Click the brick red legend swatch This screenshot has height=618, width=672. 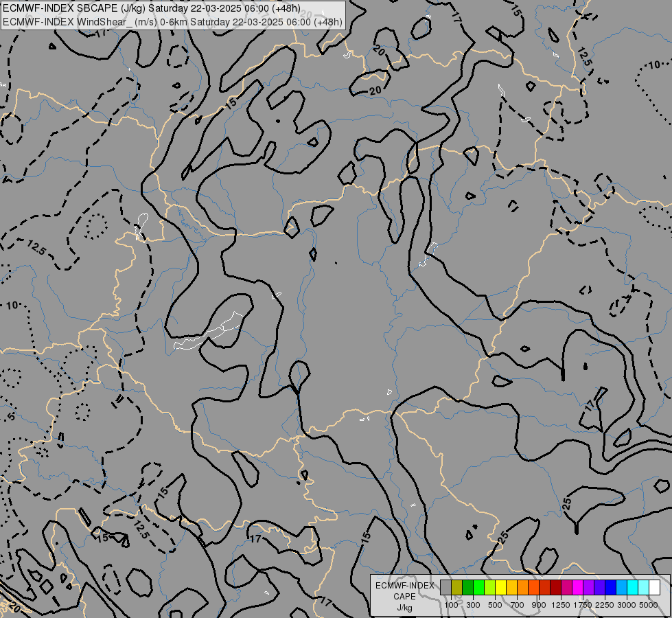coord(545,588)
